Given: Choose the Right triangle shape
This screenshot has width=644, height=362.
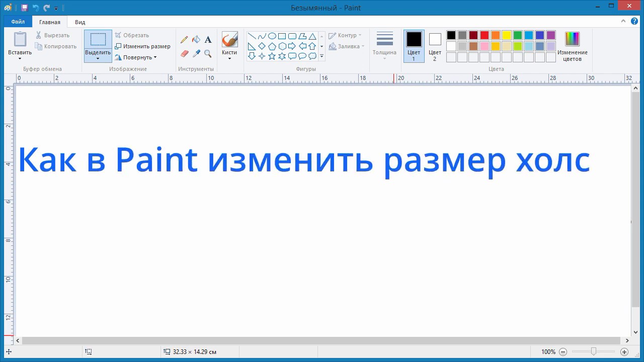Looking at the screenshot, I should [x=252, y=46].
